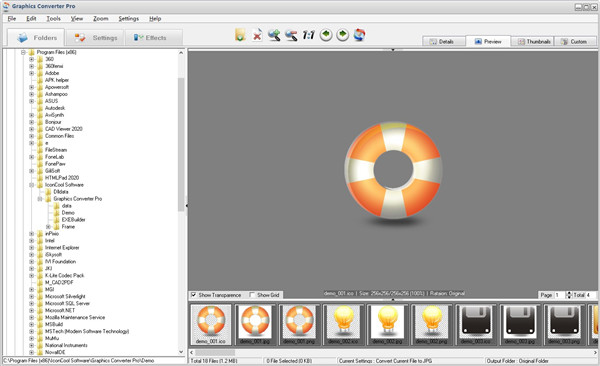
Task: Click the folder icon beside APK helper
Action: point(40,80)
